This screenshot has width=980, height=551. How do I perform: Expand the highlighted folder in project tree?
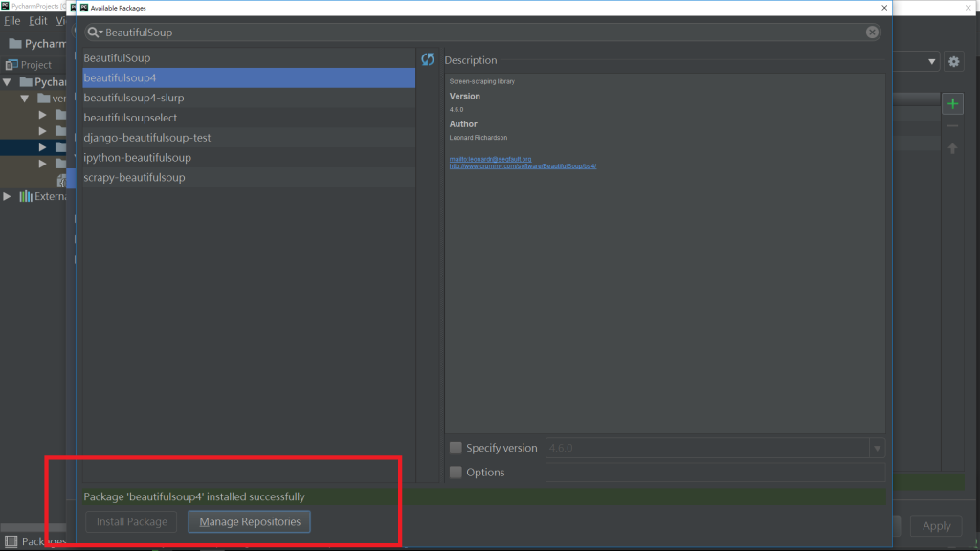point(42,147)
